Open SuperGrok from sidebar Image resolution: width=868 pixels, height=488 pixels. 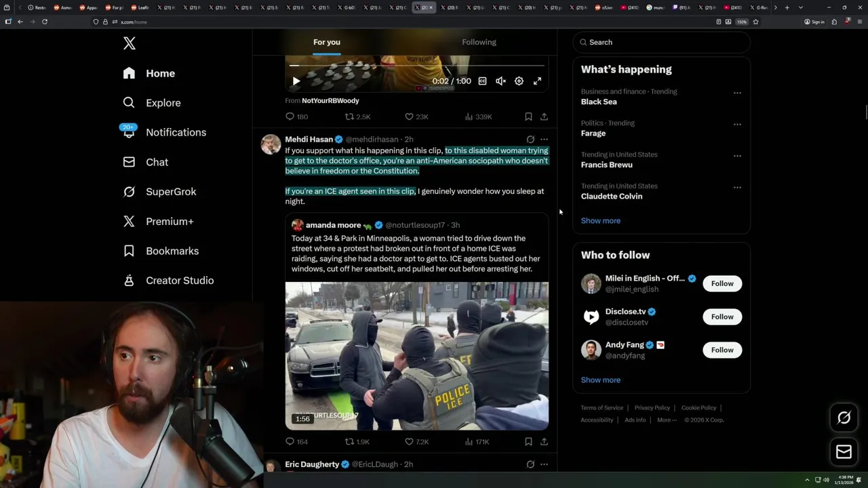click(159, 192)
